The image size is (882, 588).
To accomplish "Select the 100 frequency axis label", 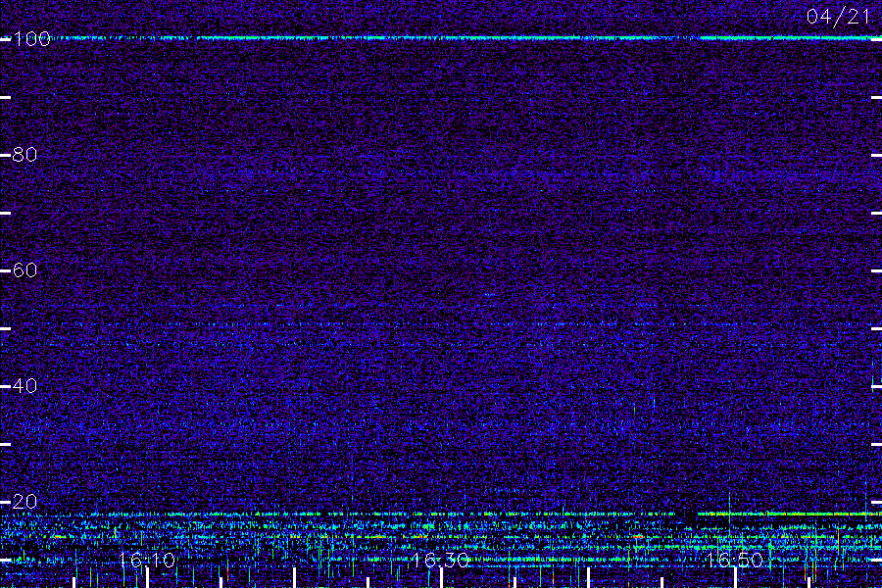I will [32, 39].
